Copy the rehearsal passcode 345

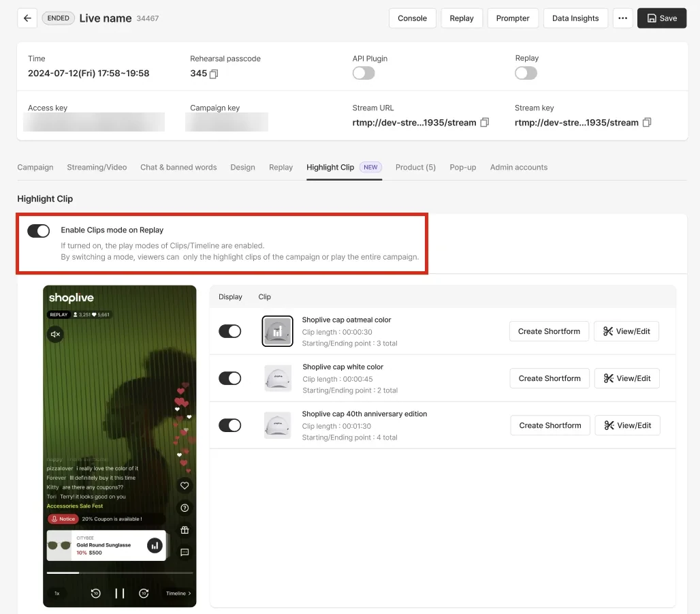click(214, 74)
